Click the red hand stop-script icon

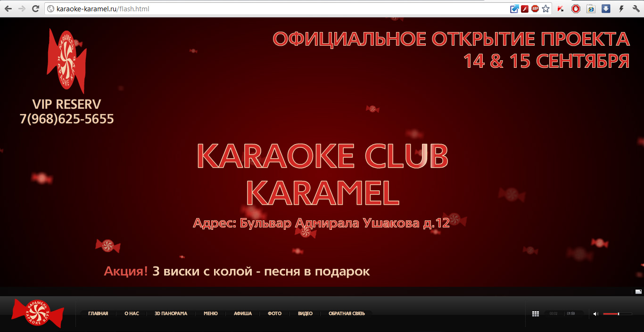(x=576, y=8)
